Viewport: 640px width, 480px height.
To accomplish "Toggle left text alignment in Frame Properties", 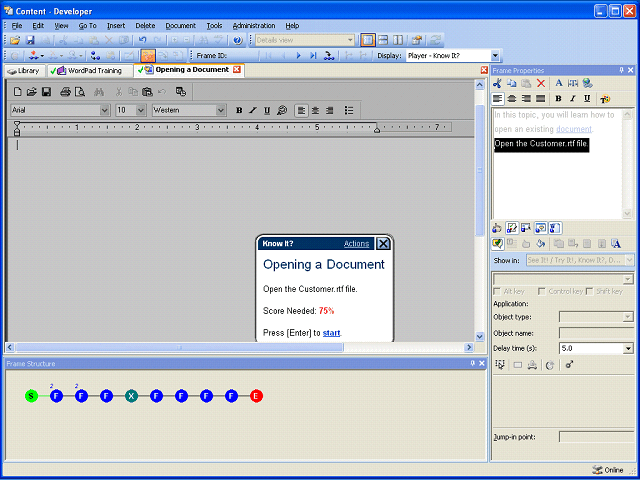I will point(497,99).
